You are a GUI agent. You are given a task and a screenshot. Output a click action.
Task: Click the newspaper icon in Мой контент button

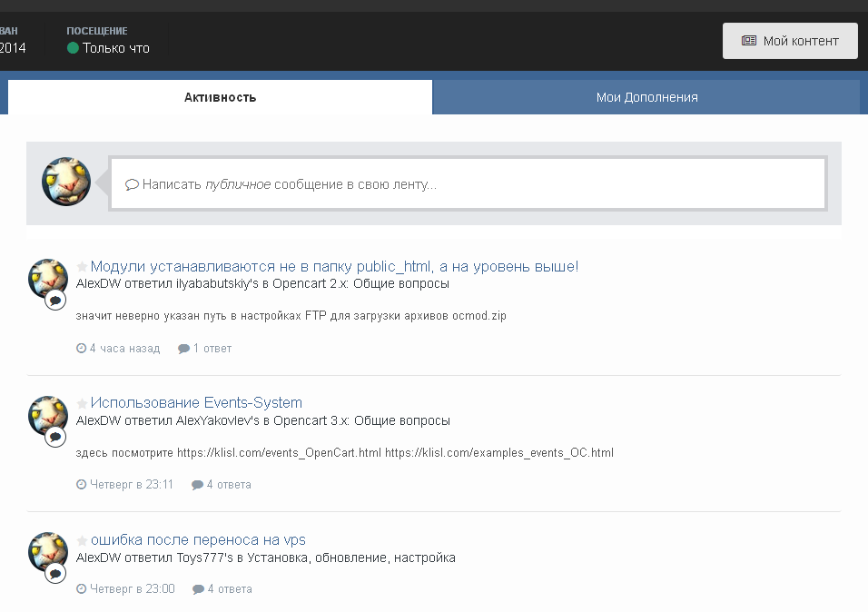click(x=749, y=41)
